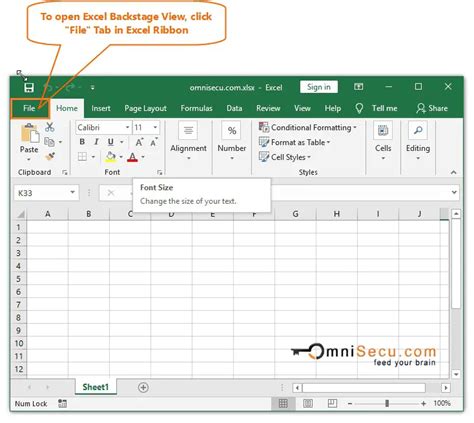Click the Sign in button
The width and height of the screenshot is (474, 423).
click(319, 87)
